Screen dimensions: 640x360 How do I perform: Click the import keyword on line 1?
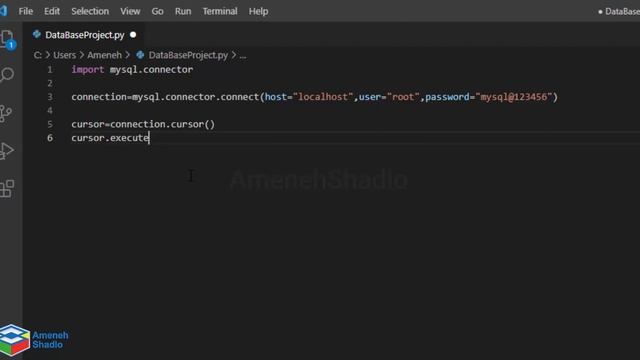88,70
